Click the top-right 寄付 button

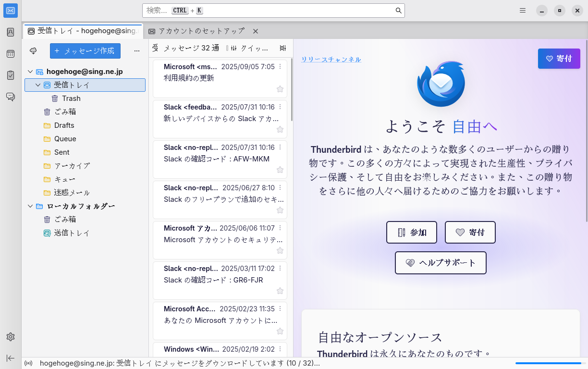coord(559,59)
